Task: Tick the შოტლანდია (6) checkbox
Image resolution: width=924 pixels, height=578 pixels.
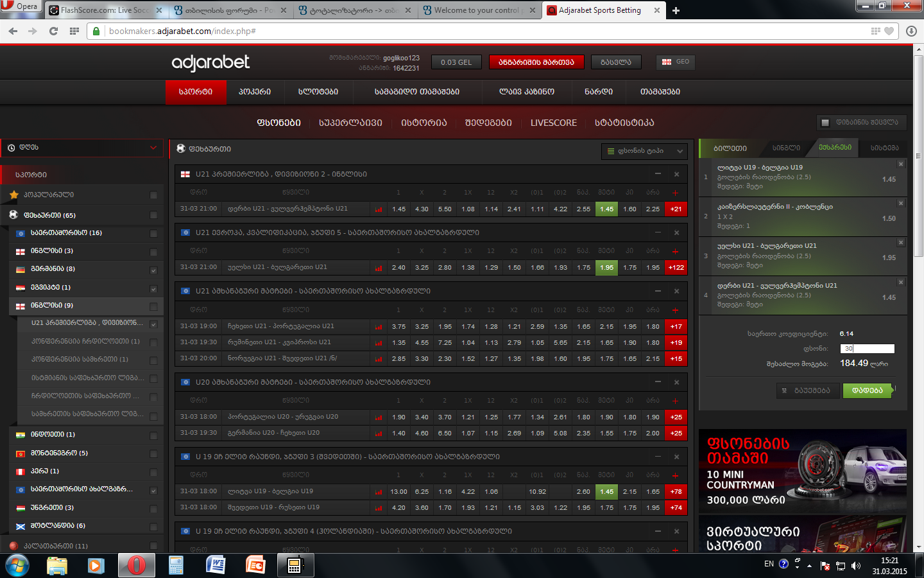Action: [x=153, y=527]
